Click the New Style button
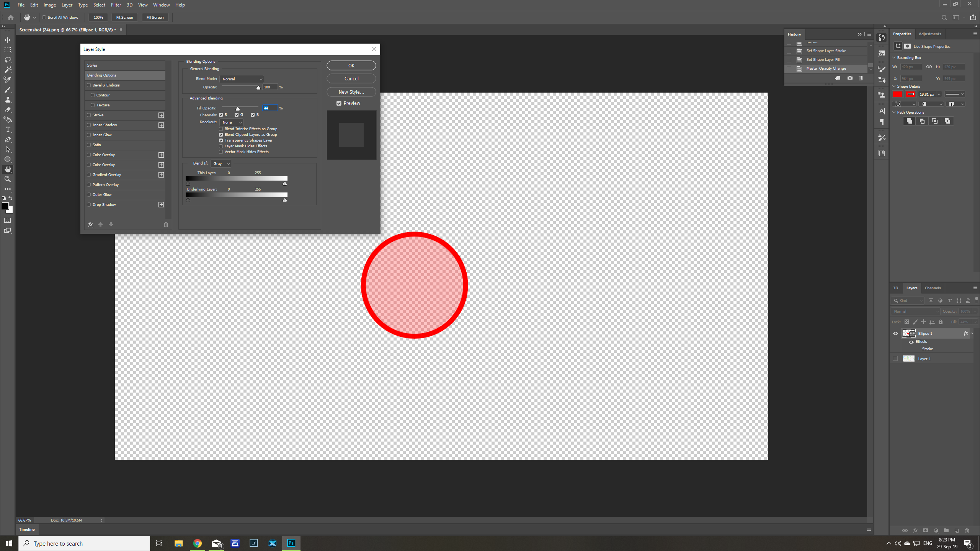Viewport: 980px width, 551px height. pyautogui.click(x=351, y=92)
